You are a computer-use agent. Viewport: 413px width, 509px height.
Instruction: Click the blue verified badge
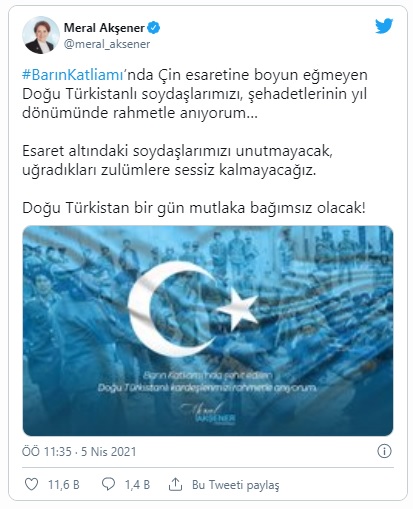tap(154, 28)
